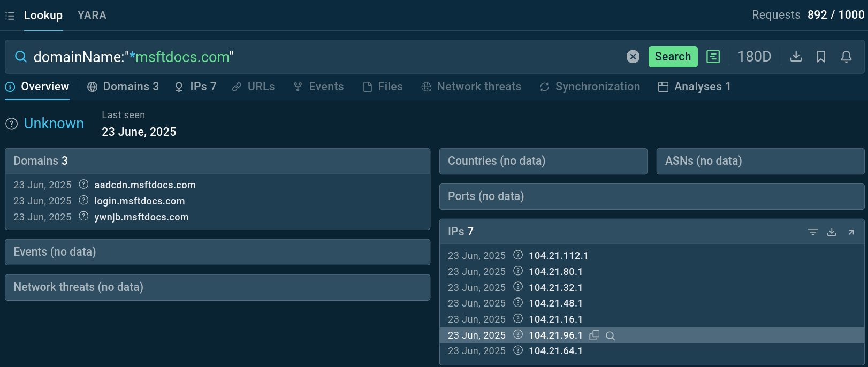Screen dimensions: 868x367
Task: Open the login.msftdocs.com domain entry
Action: point(139,201)
